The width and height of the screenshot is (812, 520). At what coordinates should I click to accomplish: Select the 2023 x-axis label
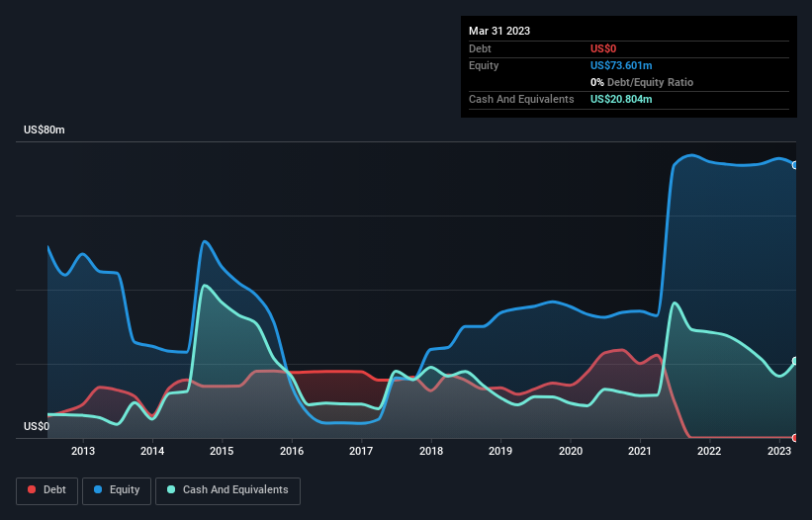(778, 451)
